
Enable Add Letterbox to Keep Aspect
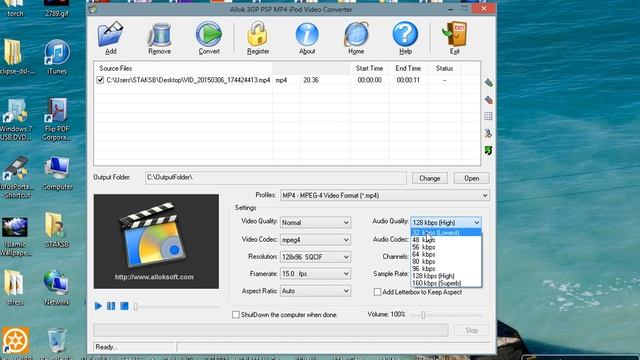point(377,292)
